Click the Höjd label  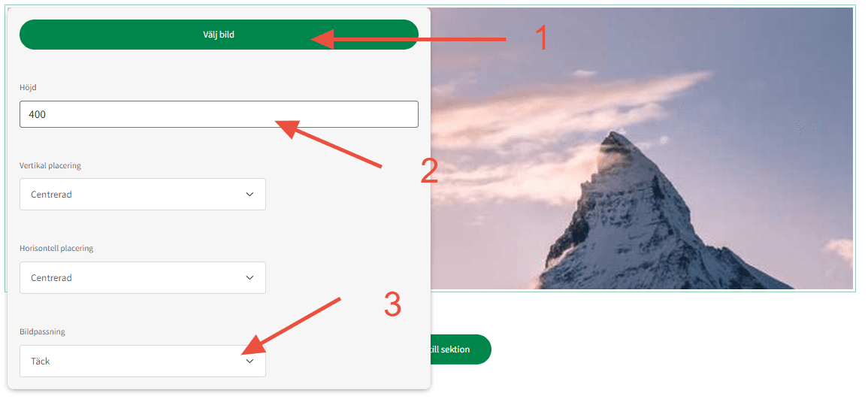tap(29, 87)
